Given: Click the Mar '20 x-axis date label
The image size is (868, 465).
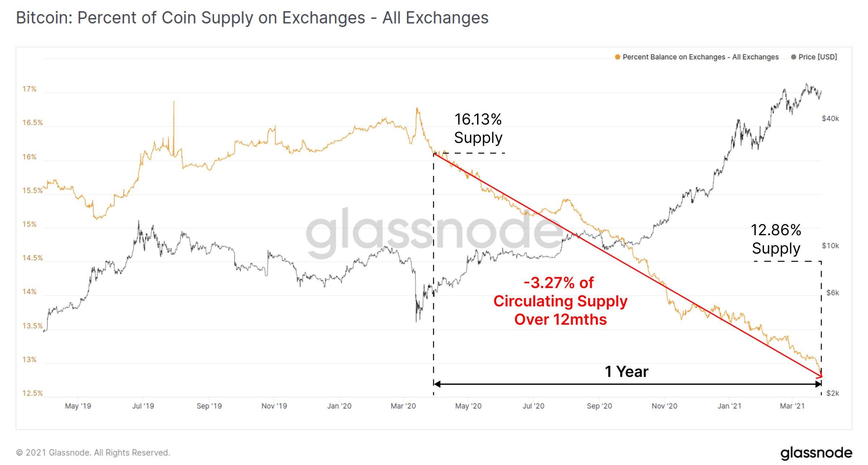Looking at the screenshot, I should (x=403, y=406).
